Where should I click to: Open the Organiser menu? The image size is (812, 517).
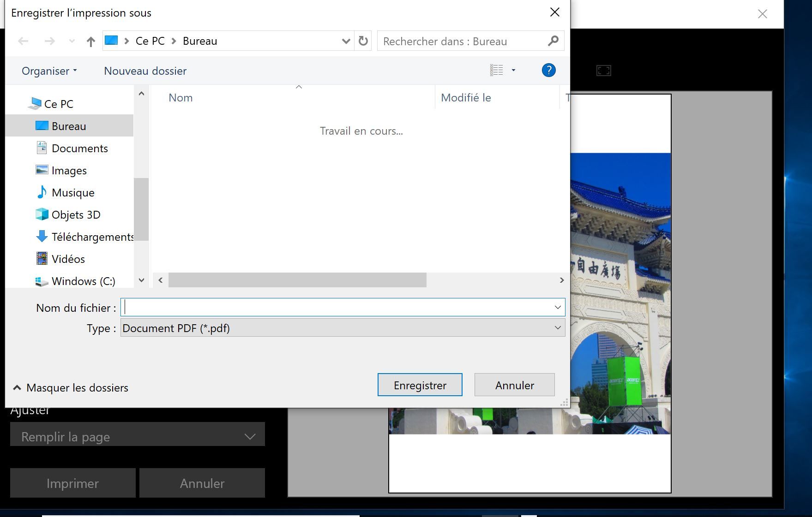[x=49, y=71]
